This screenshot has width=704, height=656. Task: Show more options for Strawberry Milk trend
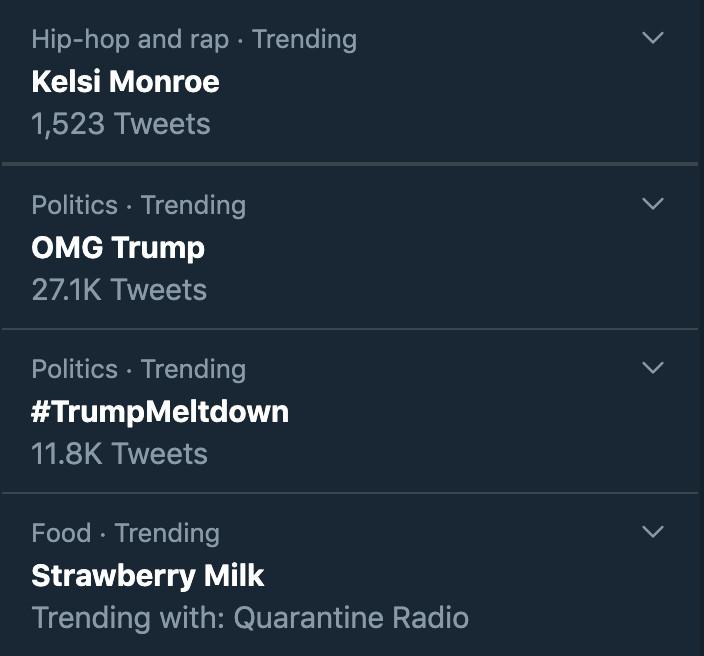652,532
